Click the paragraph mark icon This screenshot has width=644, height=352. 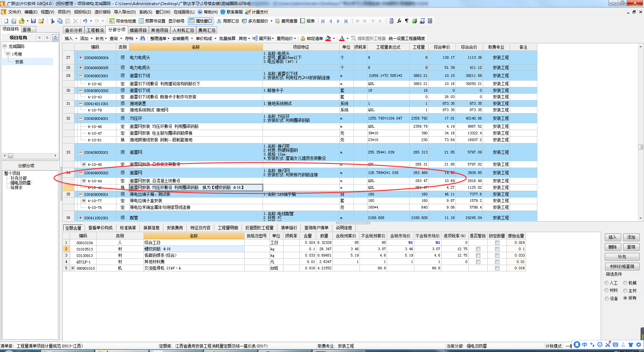(x=407, y=21)
